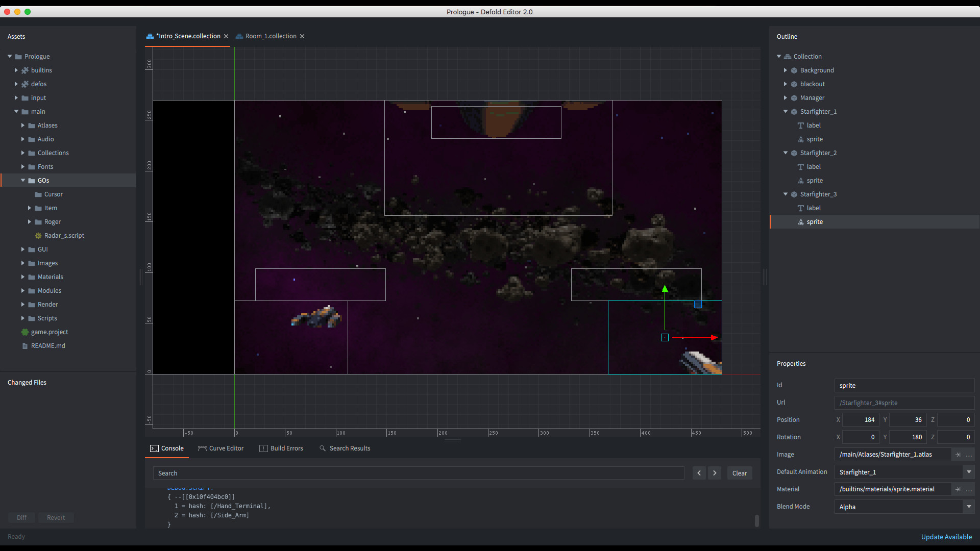Collapse the Starfighter_3 game object

point(786,194)
